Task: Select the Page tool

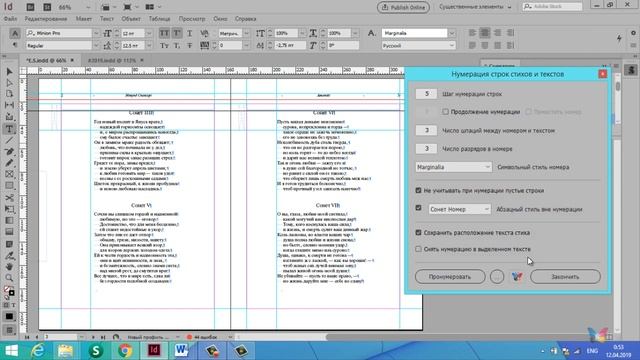Action: tap(9, 94)
